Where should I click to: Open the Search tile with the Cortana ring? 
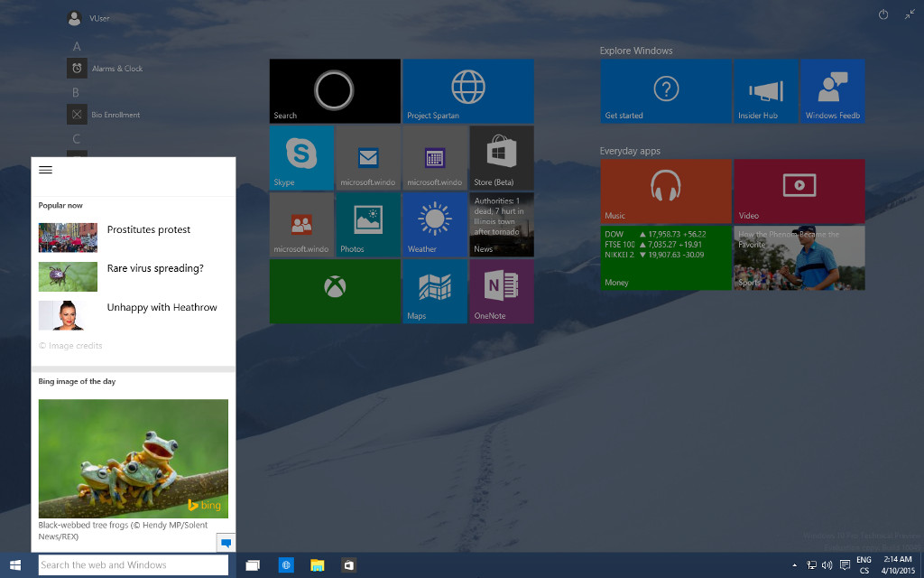coord(335,91)
